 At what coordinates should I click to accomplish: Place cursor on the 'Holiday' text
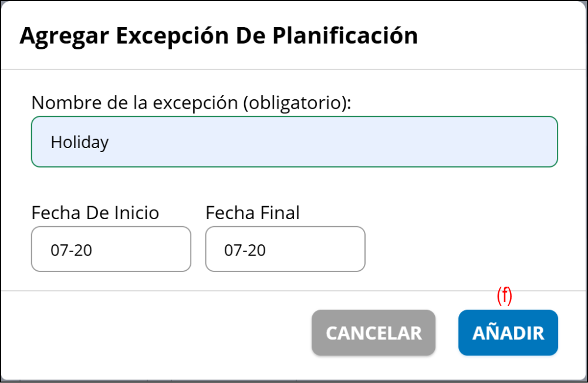pyautogui.click(x=79, y=142)
